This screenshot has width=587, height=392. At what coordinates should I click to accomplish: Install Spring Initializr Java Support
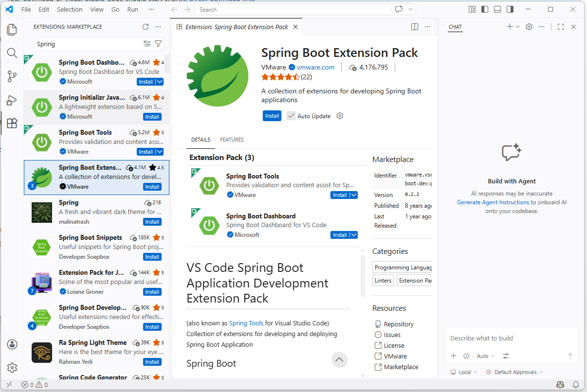tap(152, 117)
